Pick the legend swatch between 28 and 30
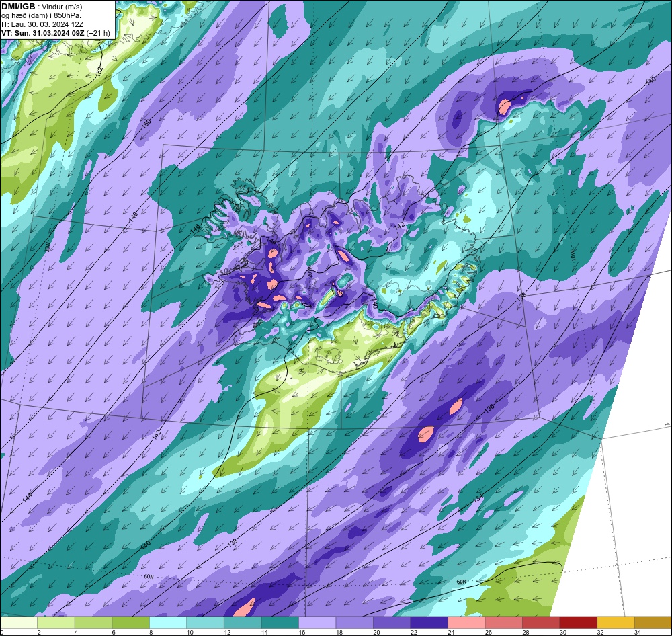This screenshot has width=672, height=636. pos(541,623)
